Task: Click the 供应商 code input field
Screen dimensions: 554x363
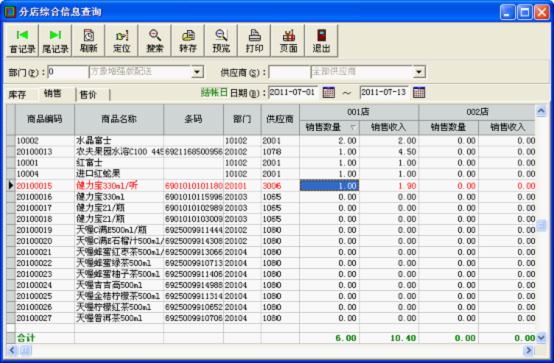Action: point(289,72)
